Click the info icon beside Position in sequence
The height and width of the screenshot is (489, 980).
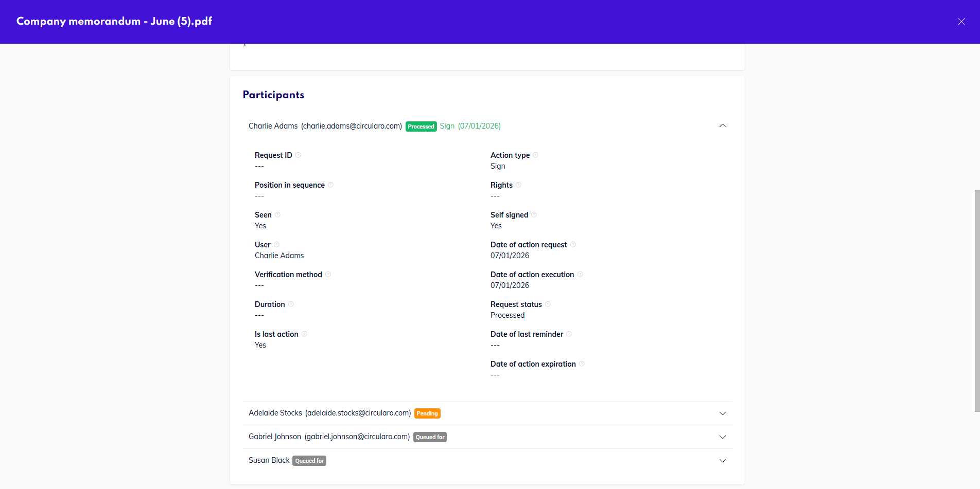(330, 185)
